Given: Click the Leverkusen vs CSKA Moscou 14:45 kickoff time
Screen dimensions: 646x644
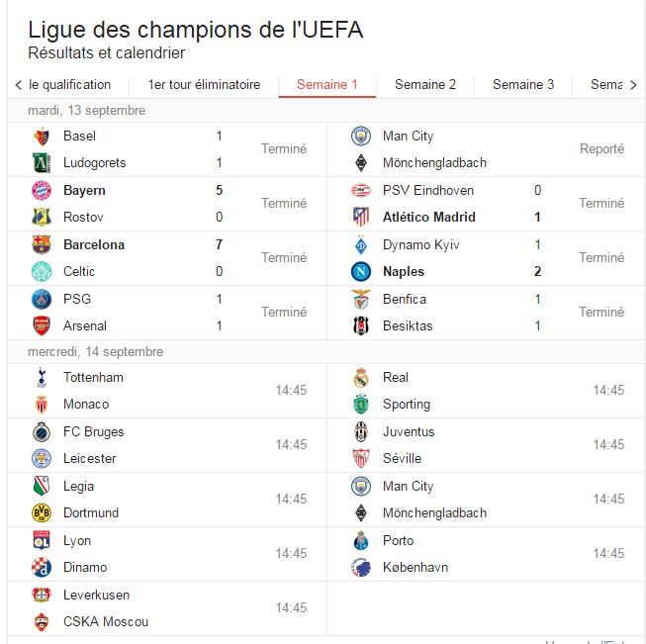Looking at the screenshot, I should click(291, 607).
